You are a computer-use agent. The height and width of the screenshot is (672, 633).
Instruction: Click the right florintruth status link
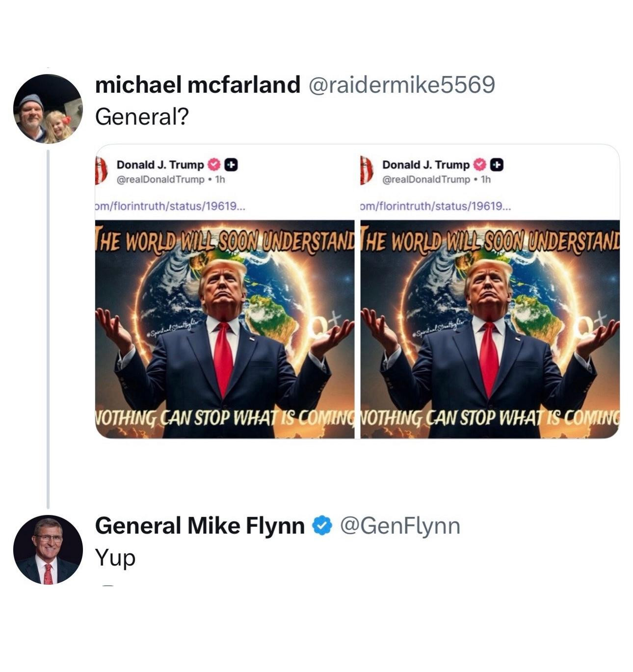pos(435,206)
